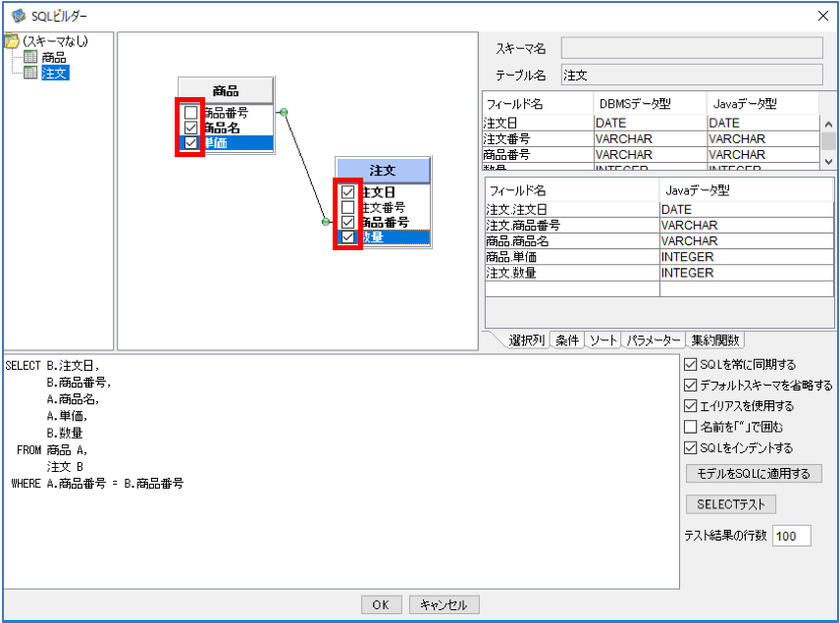Select the 注文番号 row in field list
Screen dimensions: 840x623
click(651, 138)
